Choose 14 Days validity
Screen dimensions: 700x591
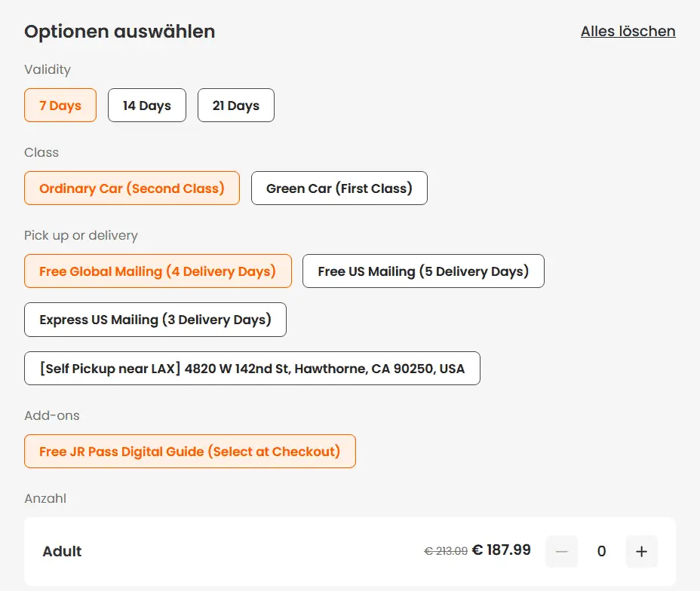[x=147, y=106]
